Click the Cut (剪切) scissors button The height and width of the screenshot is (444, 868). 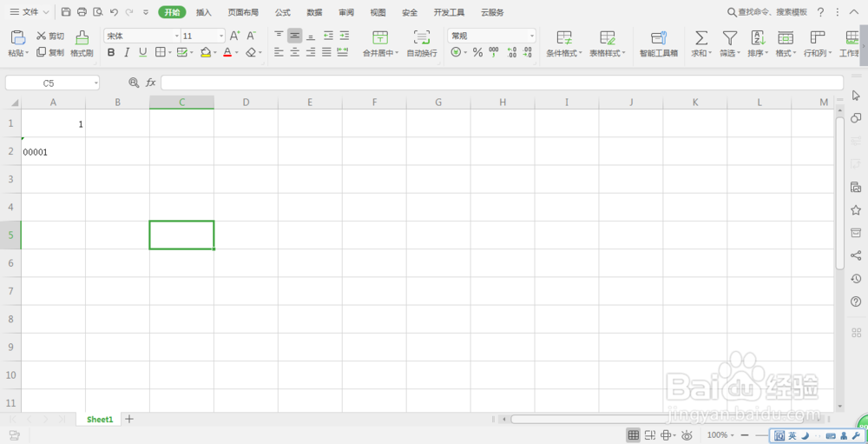coord(50,36)
